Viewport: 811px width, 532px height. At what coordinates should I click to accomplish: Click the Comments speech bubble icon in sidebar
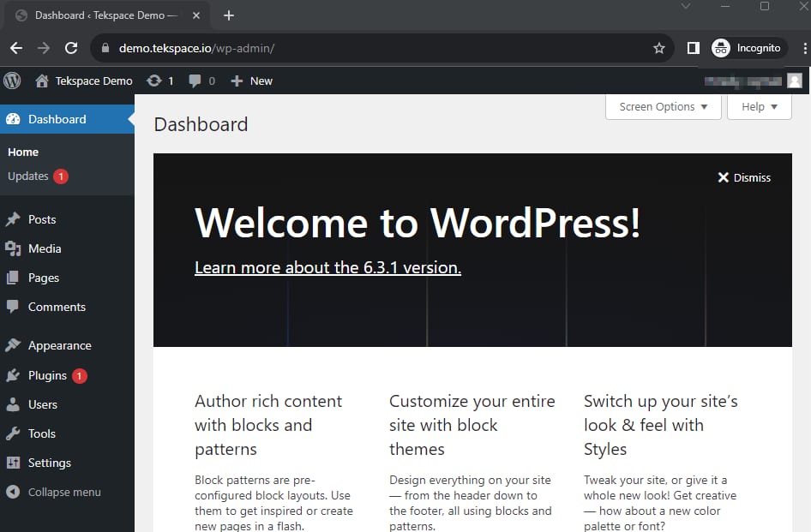pyautogui.click(x=13, y=307)
